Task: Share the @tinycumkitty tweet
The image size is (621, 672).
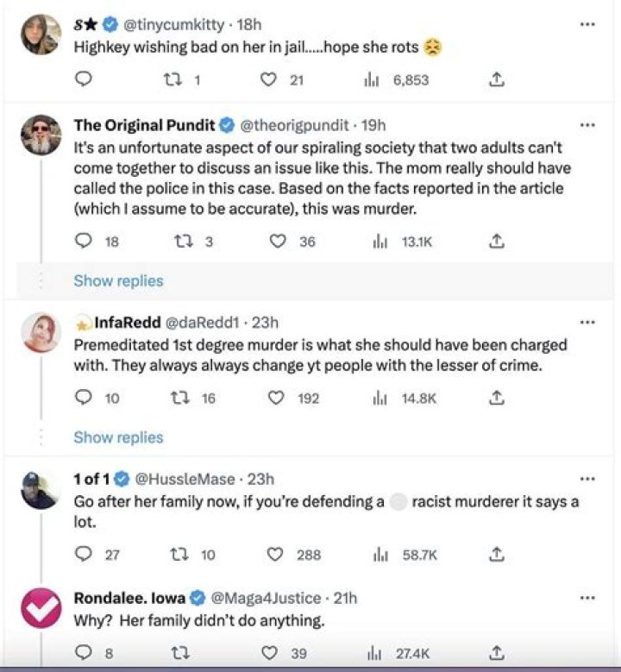Action: [496, 79]
